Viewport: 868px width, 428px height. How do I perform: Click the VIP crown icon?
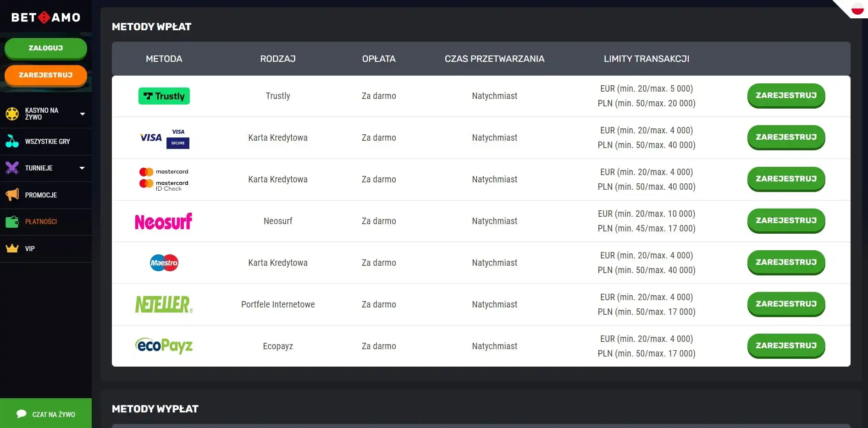pos(12,248)
